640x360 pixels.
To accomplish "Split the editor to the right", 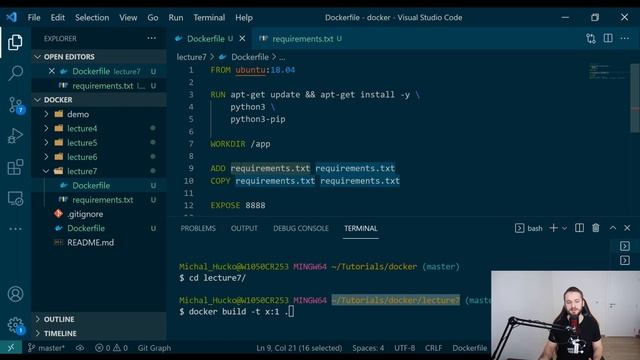I will tap(608, 38).
